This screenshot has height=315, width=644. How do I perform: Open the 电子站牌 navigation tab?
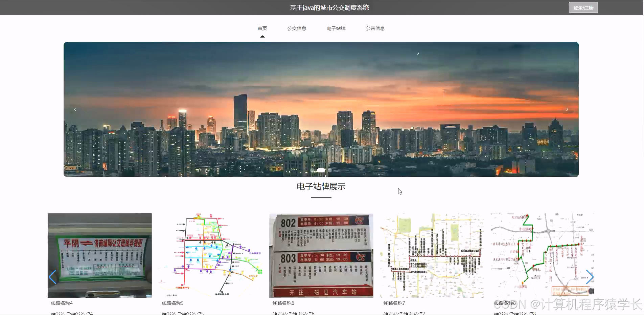click(x=336, y=28)
